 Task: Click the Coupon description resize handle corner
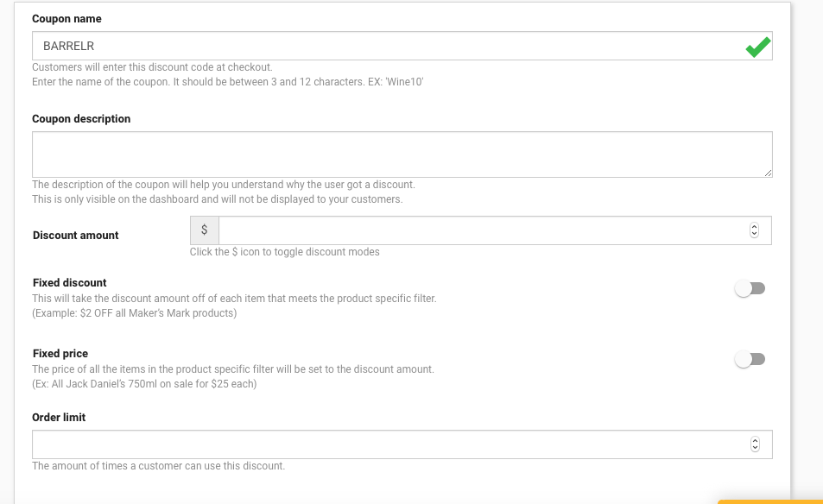(x=768, y=173)
